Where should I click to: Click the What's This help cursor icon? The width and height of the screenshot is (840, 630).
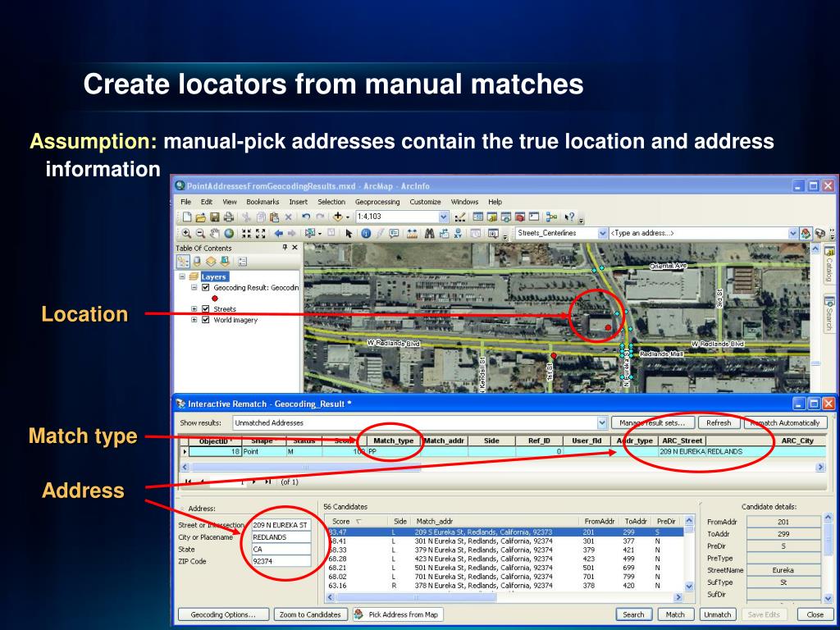[570, 217]
